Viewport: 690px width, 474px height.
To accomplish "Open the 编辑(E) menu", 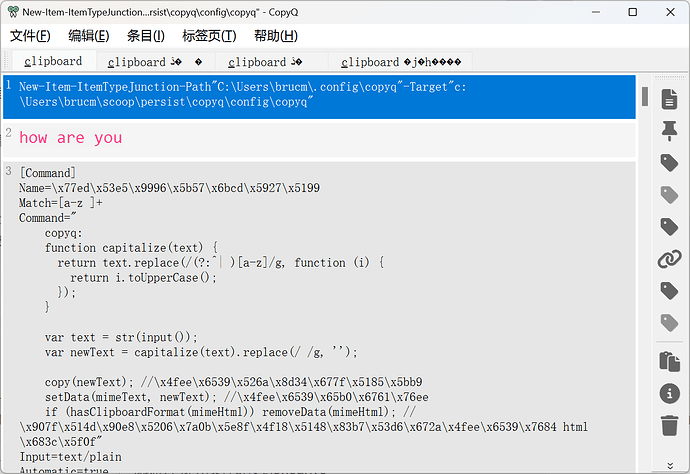I will tap(89, 36).
